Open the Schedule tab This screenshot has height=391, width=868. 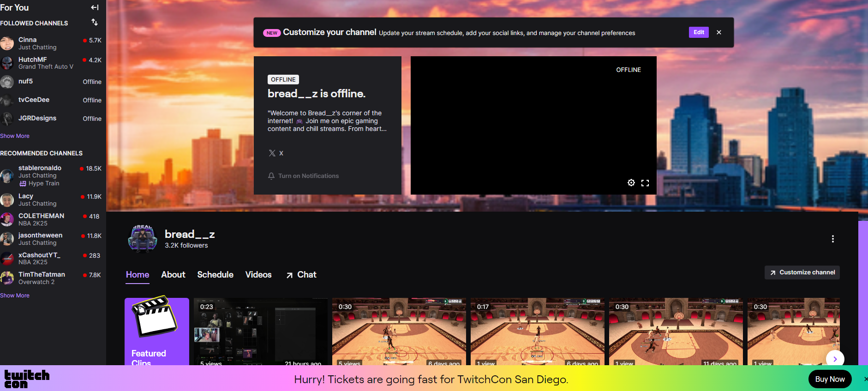point(215,275)
